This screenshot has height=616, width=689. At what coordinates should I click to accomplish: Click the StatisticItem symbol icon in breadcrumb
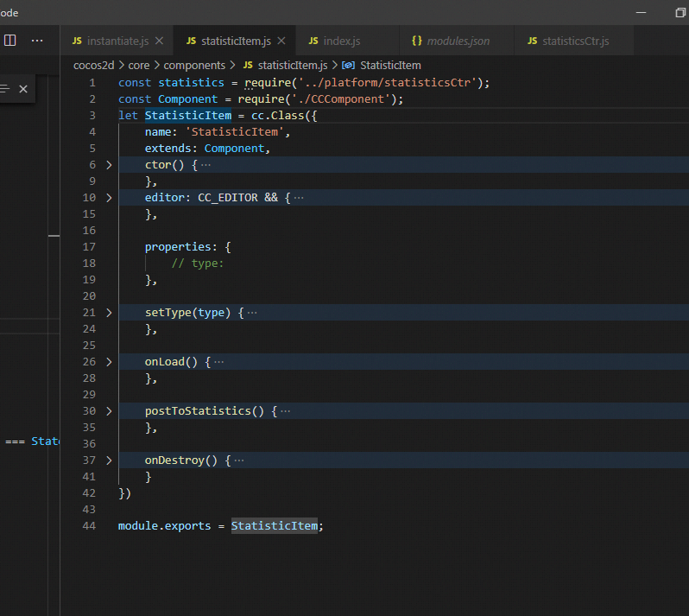(x=348, y=65)
